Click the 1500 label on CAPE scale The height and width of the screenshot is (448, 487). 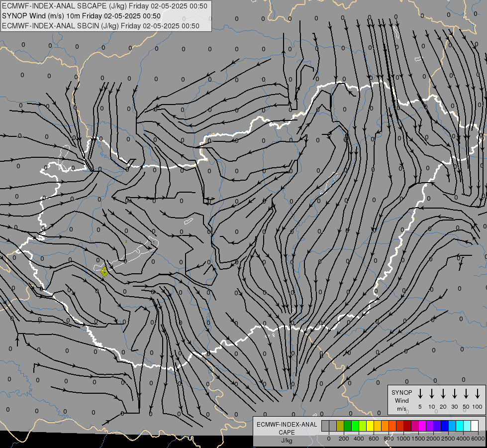pyautogui.click(x=418, y=439)
